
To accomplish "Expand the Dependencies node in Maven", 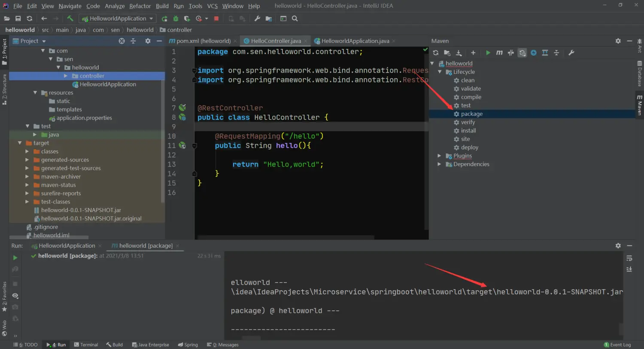I will pos(439,164).
